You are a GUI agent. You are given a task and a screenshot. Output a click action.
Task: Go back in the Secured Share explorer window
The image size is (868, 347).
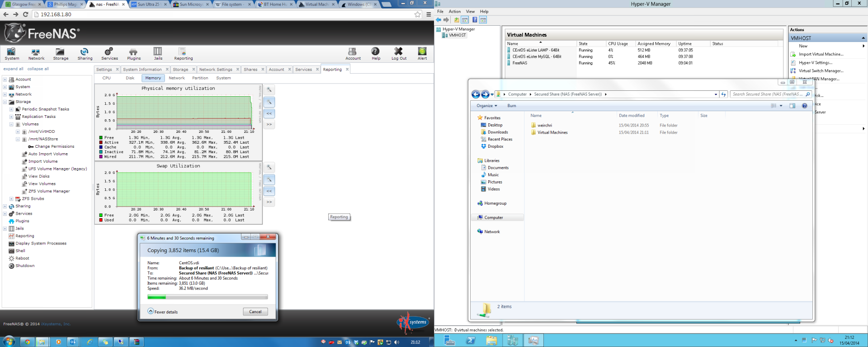pyautogui.click(x=476, y=94)
